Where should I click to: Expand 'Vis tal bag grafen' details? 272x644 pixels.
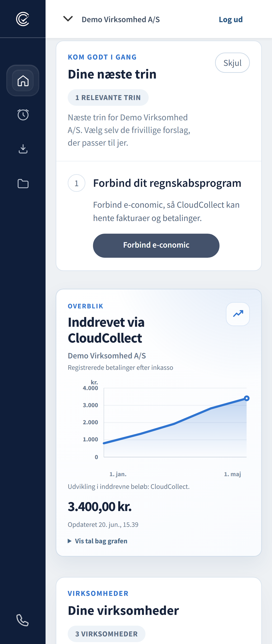tap(98, 541)
